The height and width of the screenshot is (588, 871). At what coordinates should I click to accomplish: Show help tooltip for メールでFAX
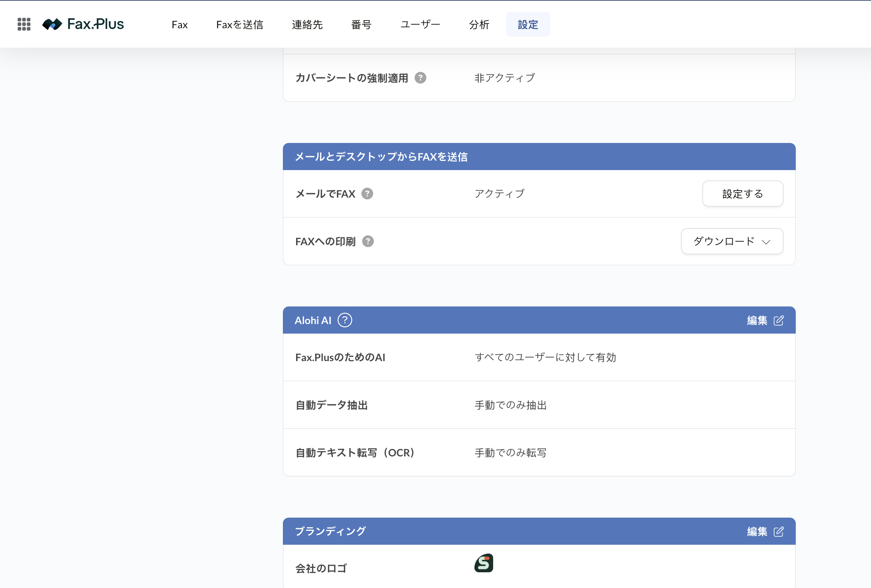coord(367,194)
